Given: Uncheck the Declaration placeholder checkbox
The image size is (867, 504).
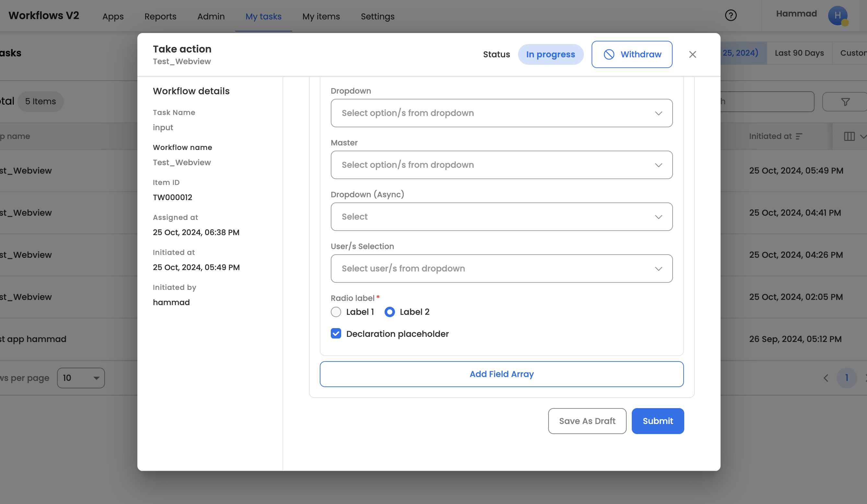Looking at the screenshot, I should 336,334.
